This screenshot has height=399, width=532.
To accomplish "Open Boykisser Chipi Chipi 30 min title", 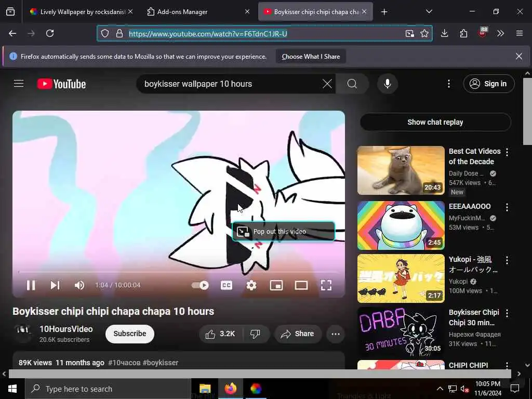I will 474,317.
